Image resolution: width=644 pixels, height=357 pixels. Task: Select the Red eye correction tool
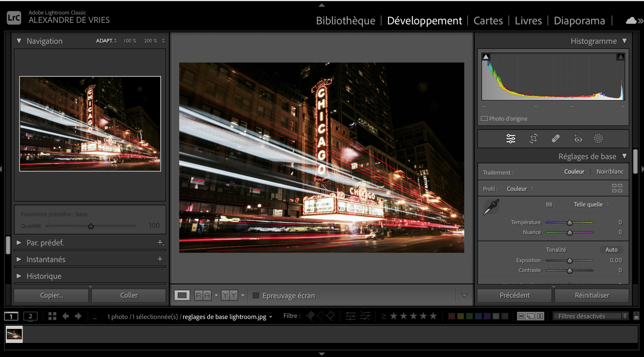pyautogui.click(x=578, y=138)
